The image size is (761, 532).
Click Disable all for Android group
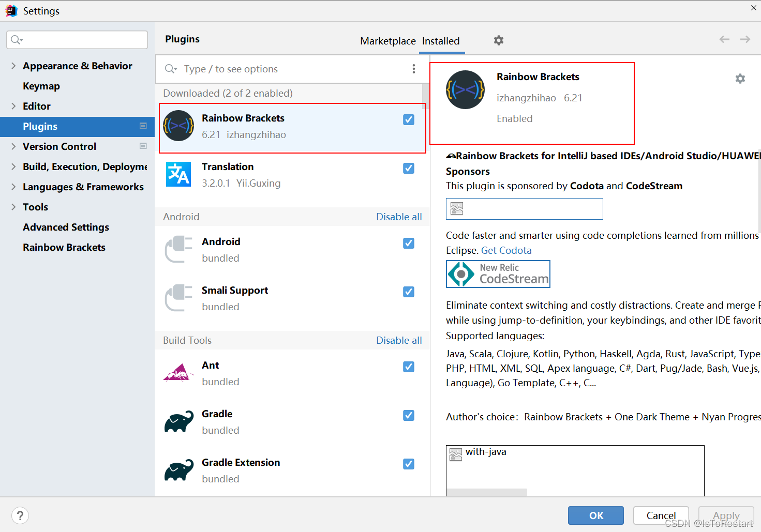point(399,217)
